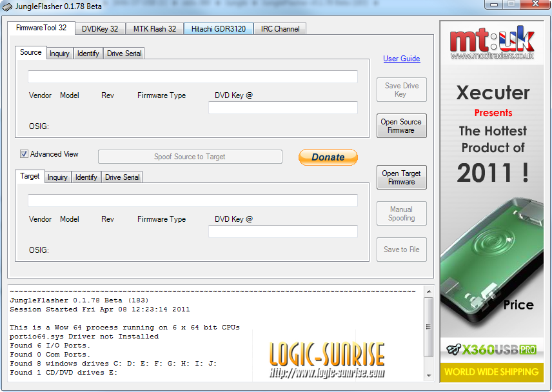Open the MTK Flash 32 tab
552x392 pixels.
155,29
